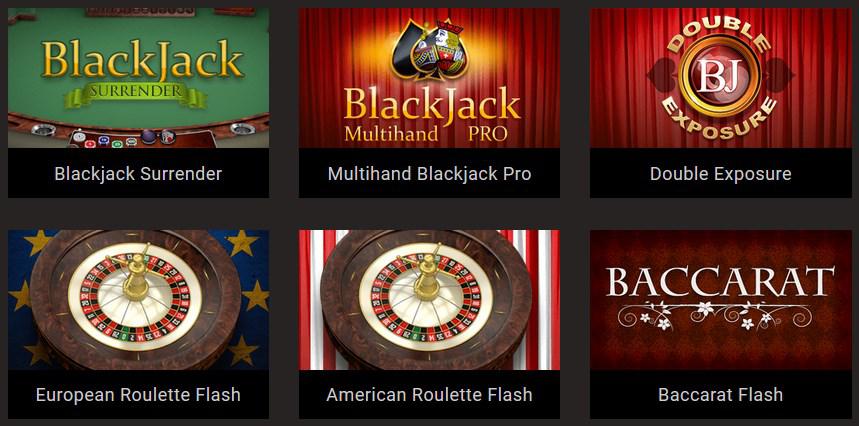Click the Blackjack Surrender title label
Image resolution: width=859 pixels, height=426 pixels.
click(138, 174)
